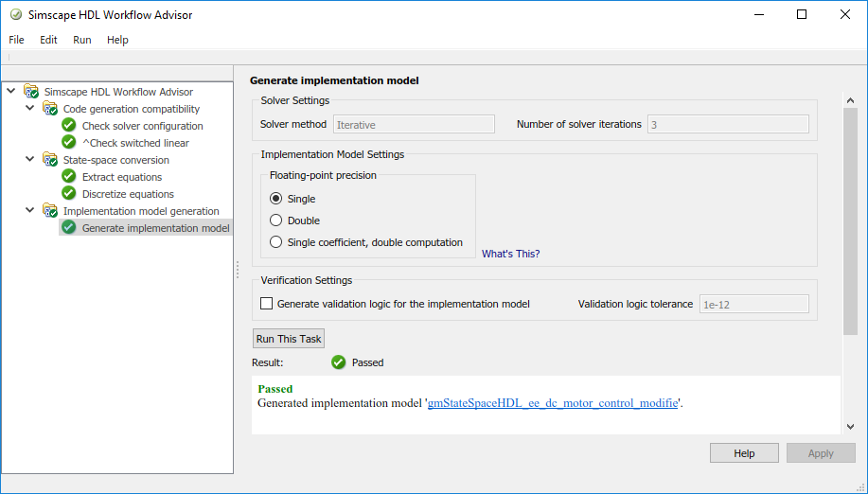Click green check icon beside Extract equations
868x494 pixels.
68,177
